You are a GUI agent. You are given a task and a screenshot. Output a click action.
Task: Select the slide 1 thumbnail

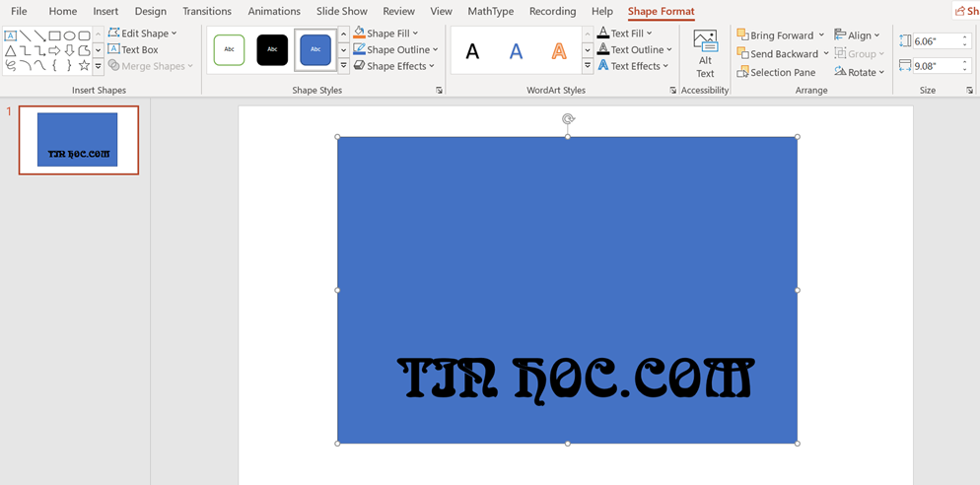78,140
